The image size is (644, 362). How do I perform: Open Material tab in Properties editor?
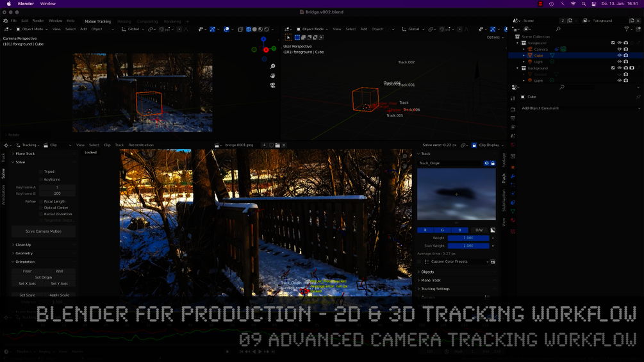[513, 220]
